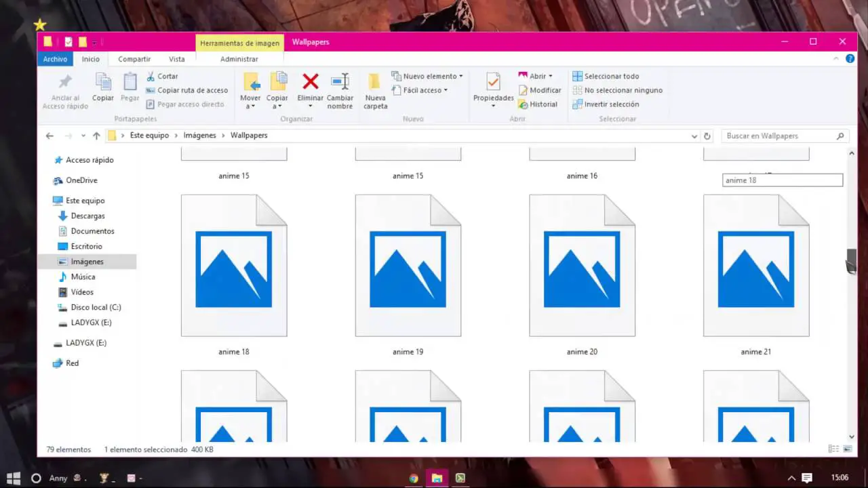Switch to large icons view in status bar
The width and height of the screenshot is (868, 488).
(847, 449)
